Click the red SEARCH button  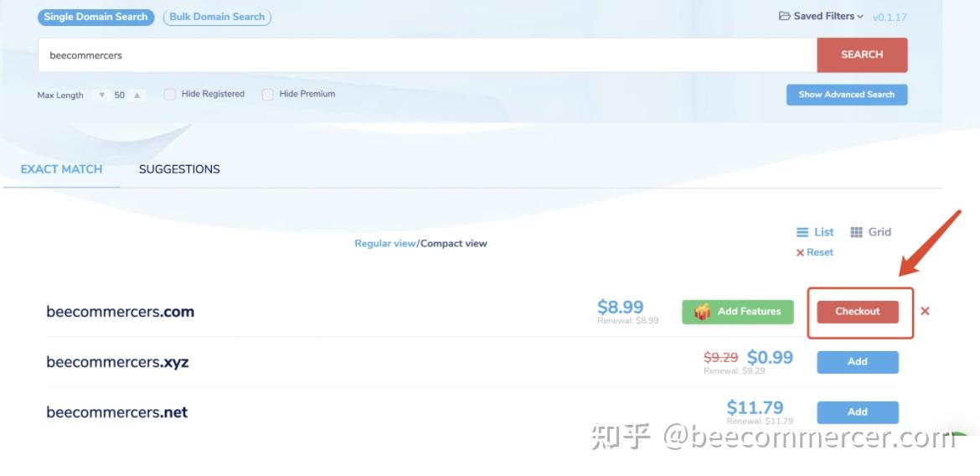[862, 55]
